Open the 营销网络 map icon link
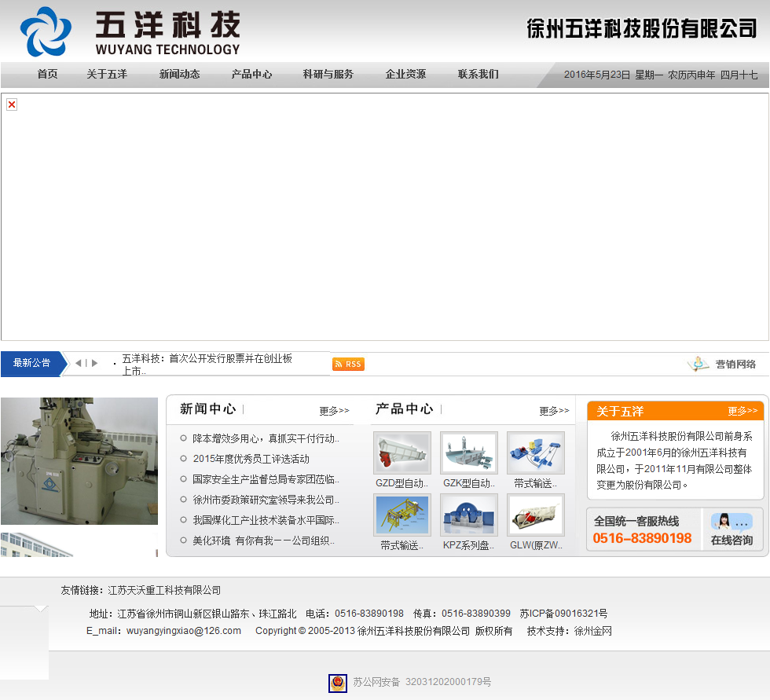The height and width of the screenshot is (700, 770). 721,365
